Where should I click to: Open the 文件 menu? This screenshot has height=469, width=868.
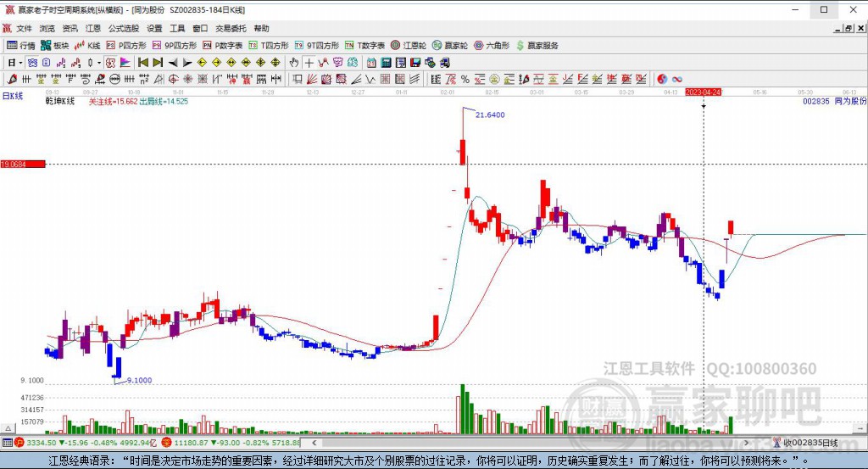(24, 28)
